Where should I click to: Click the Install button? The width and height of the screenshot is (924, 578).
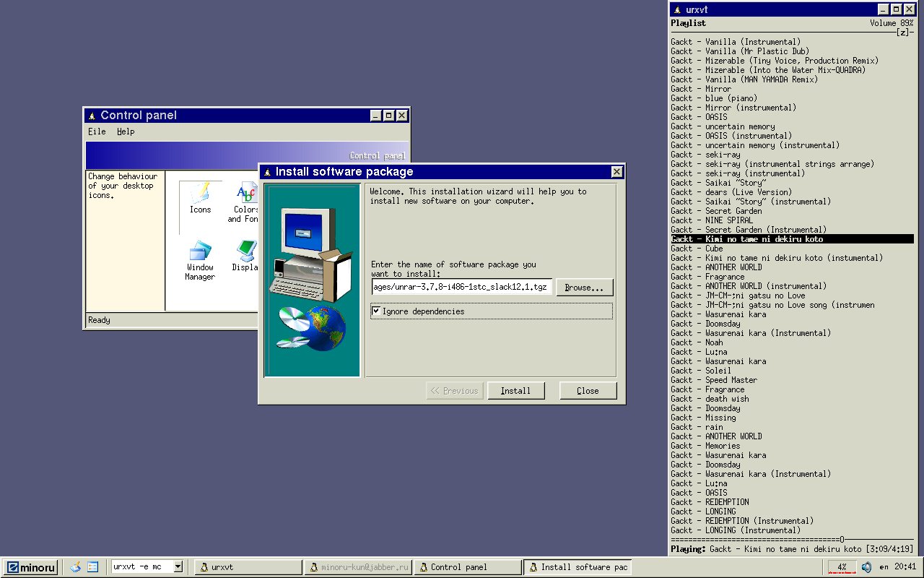(x=515, y=391)
